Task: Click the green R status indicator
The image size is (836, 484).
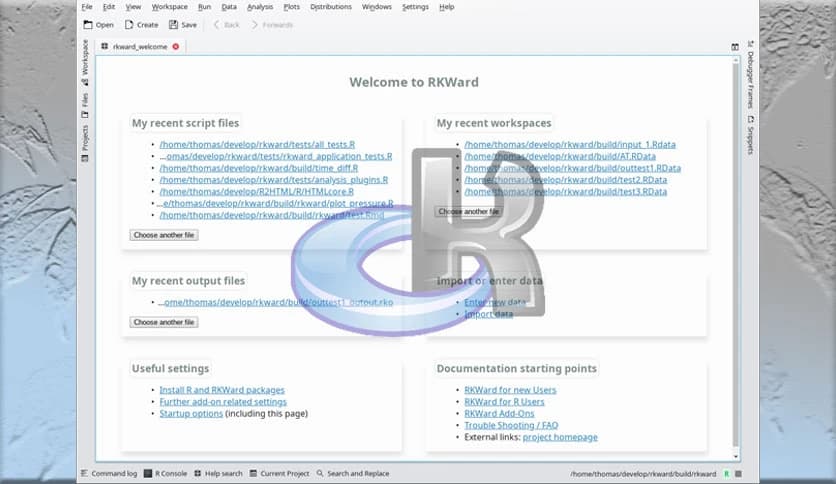Action: click(x=726, y=474)
